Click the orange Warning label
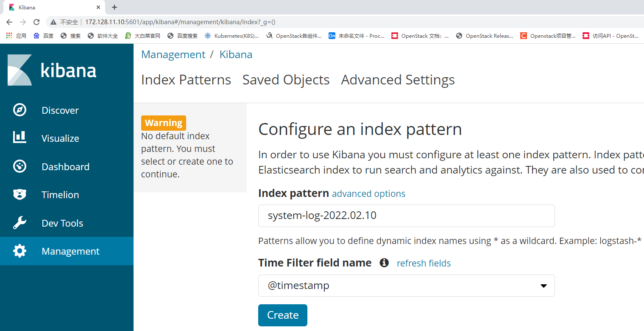Screen dimensions: 644x331 (x=163, y=123)
